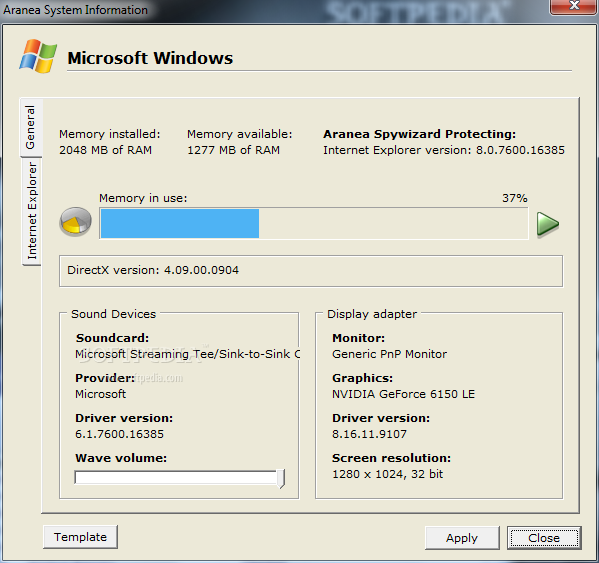Click the Internet Explorer version text
This screenshot has width=599, height=563.
(x=444, y=150)
